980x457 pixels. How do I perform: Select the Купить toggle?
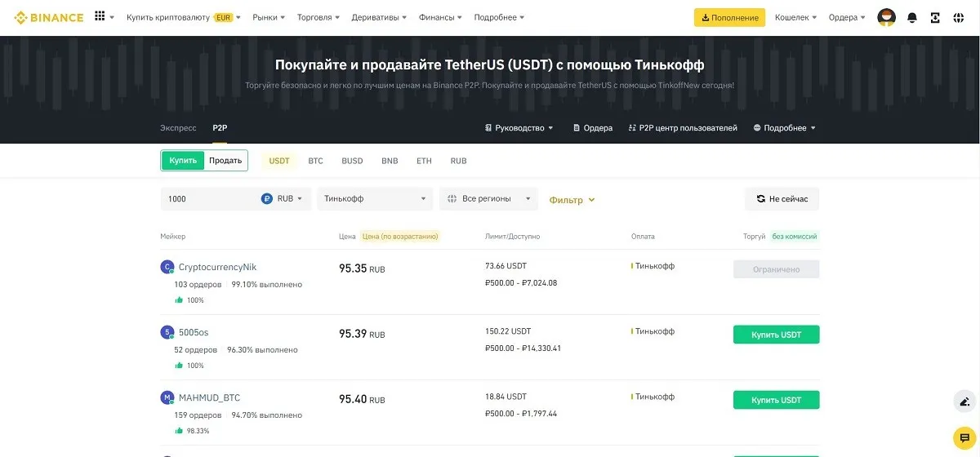(x=183, y=161)
